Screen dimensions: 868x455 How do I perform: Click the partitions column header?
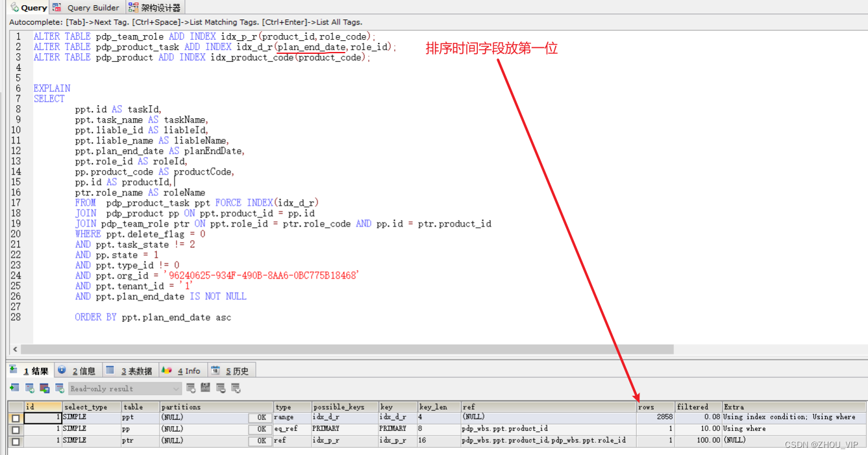coord(216,407)
